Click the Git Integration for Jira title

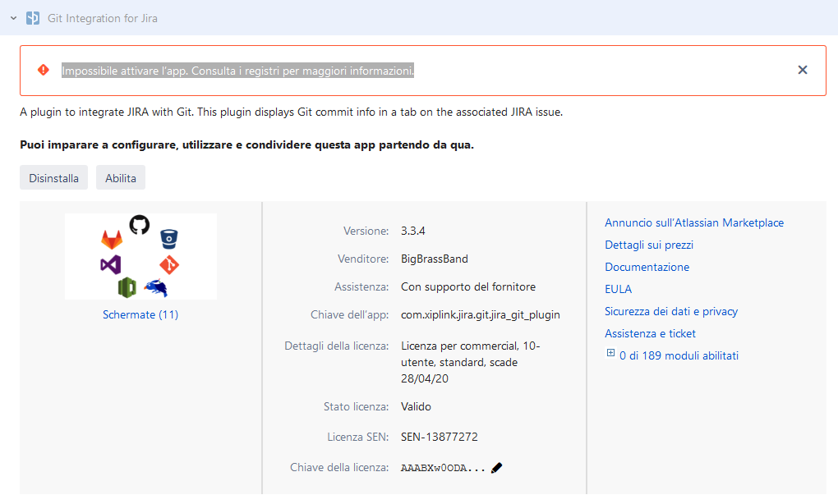[x=103, y=18]
